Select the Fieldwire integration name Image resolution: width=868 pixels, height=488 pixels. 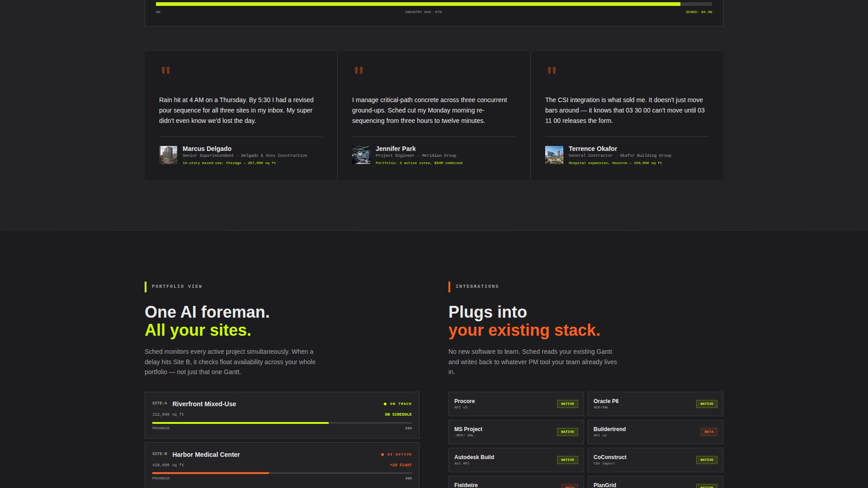pyautogui.click(x=466, y=485)
